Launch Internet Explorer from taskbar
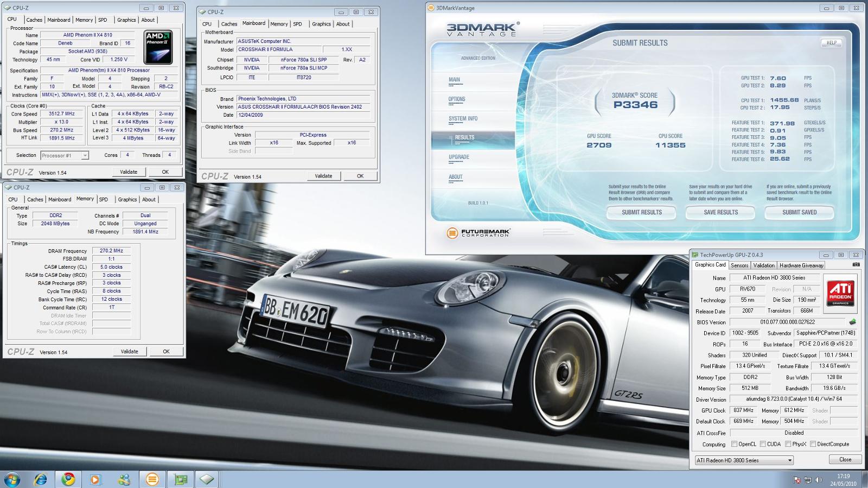This screenshot has height=488, width=868. pyautogui.click(x=40, y=479)
